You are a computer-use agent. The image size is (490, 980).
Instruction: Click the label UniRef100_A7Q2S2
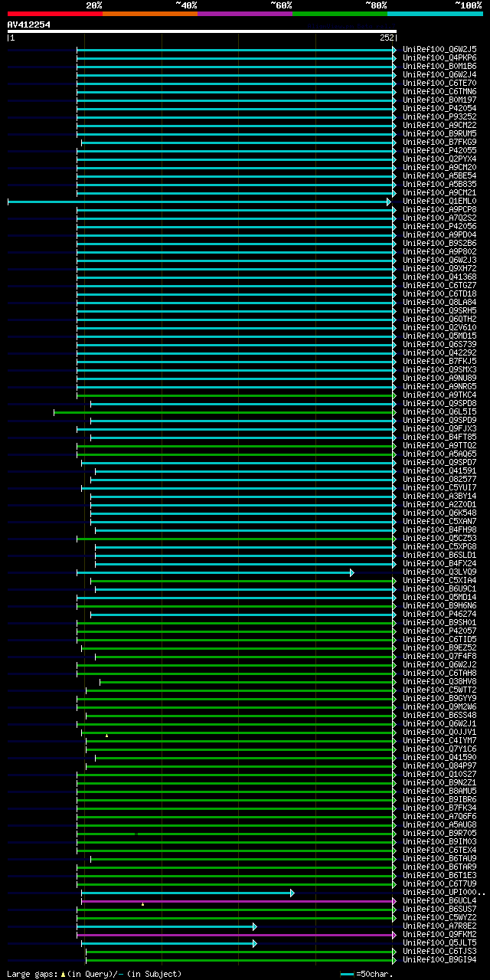[x=439, y=218]
